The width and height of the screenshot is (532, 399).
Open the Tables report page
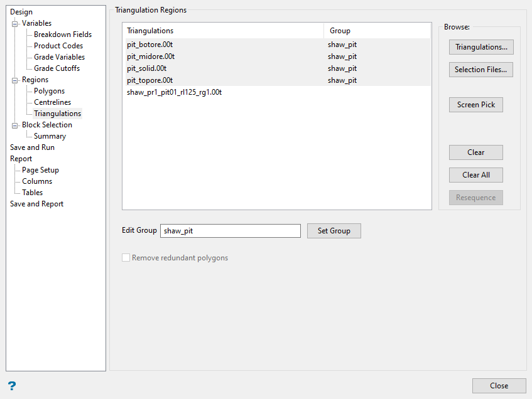click(x=32, y=192)
